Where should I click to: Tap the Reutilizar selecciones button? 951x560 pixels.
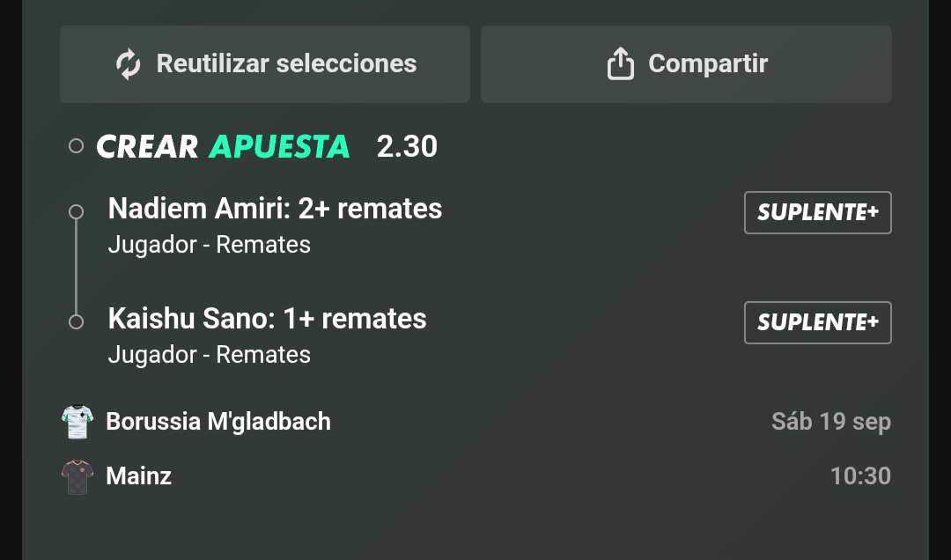265,63
